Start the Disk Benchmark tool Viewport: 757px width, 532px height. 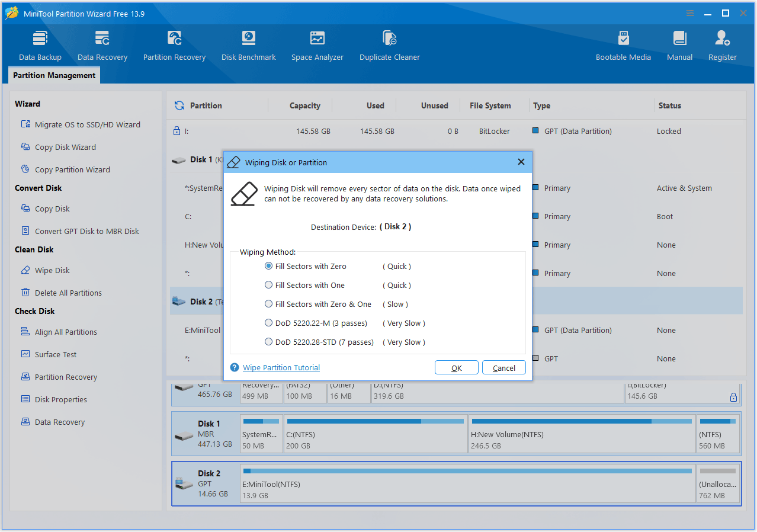point(249,46)
